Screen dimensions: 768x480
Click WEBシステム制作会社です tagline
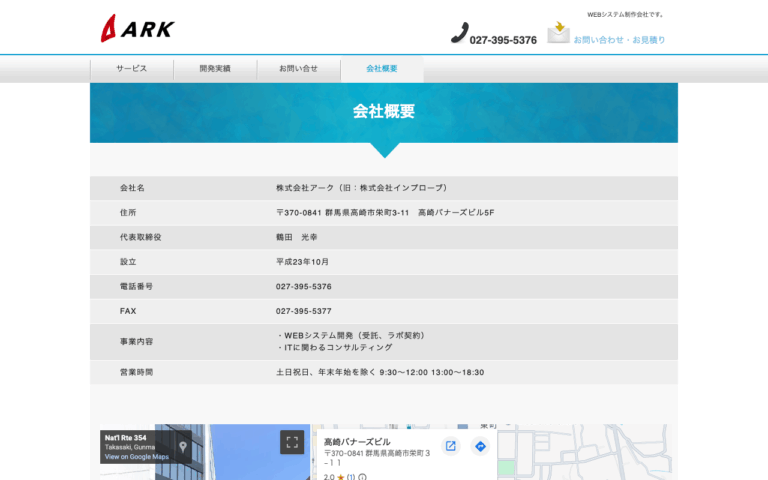pyautogui.click(x=625, y=15)
